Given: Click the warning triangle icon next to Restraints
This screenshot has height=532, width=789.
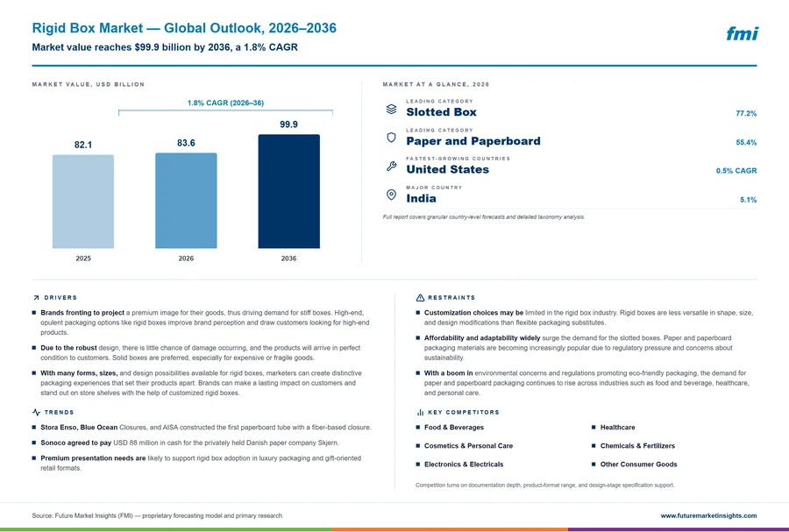Looking at the screenshot, I should (x=420, y=298).
